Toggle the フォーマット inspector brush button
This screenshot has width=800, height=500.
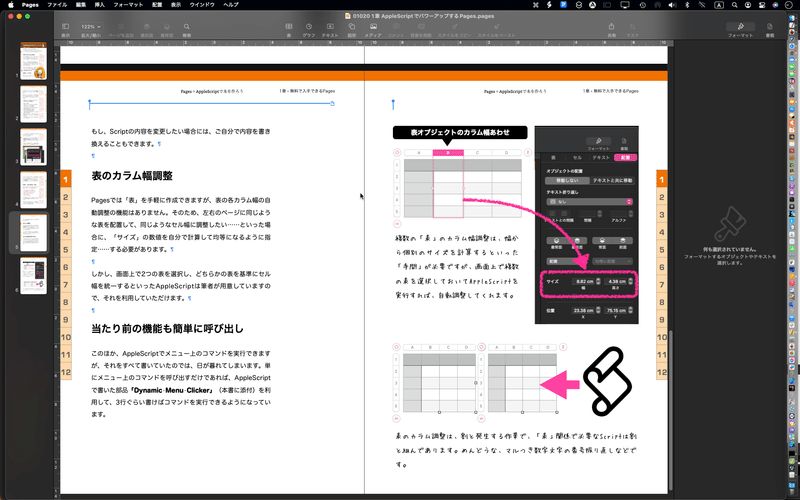740,27
